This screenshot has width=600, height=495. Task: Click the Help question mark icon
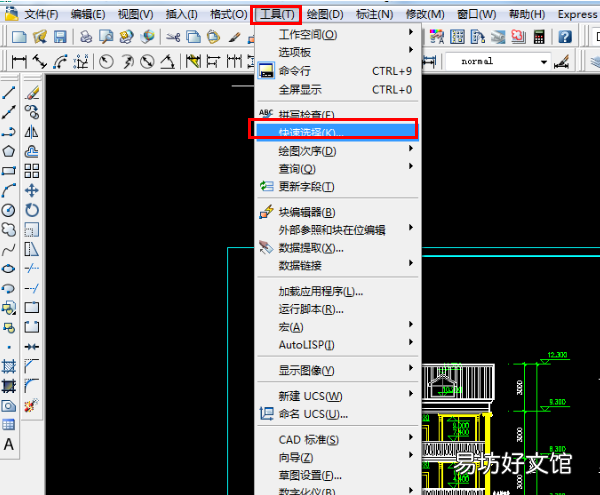[565, 37]
